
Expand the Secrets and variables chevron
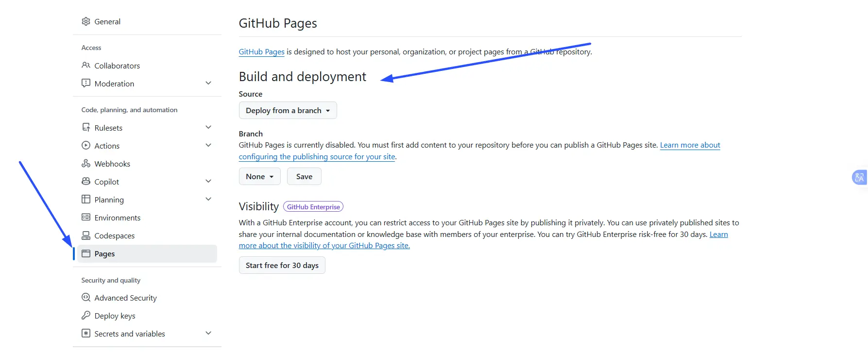click(x=208, y=333)
